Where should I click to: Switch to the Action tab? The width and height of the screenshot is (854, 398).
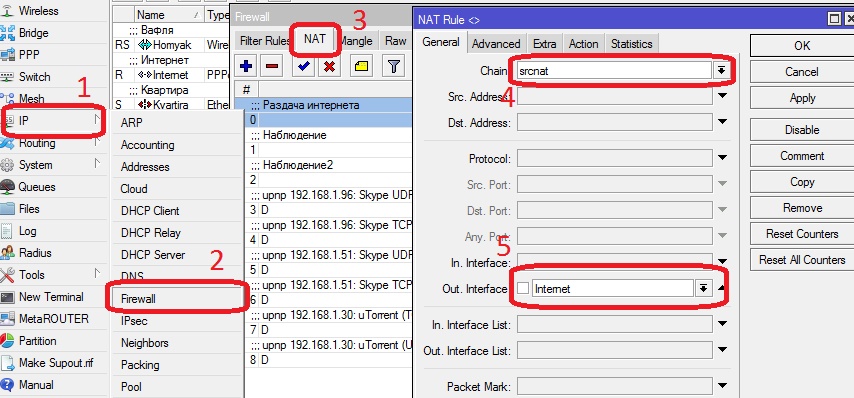pos(583,44)
